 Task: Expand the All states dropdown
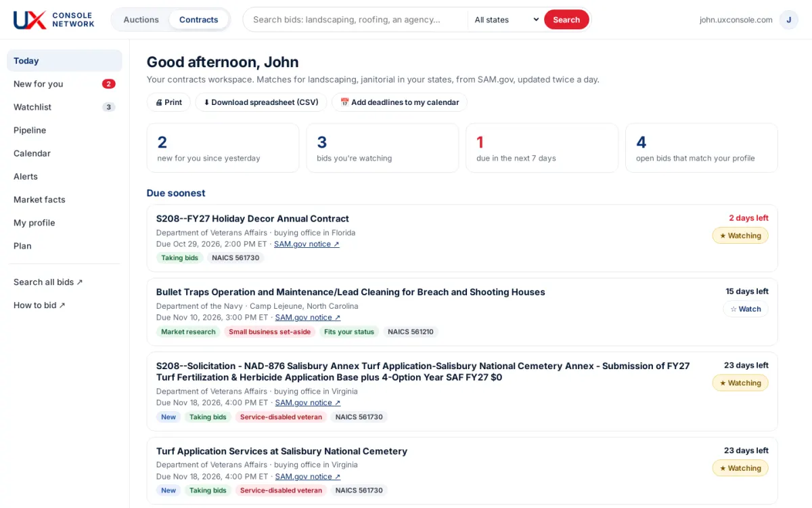(505, 20)
